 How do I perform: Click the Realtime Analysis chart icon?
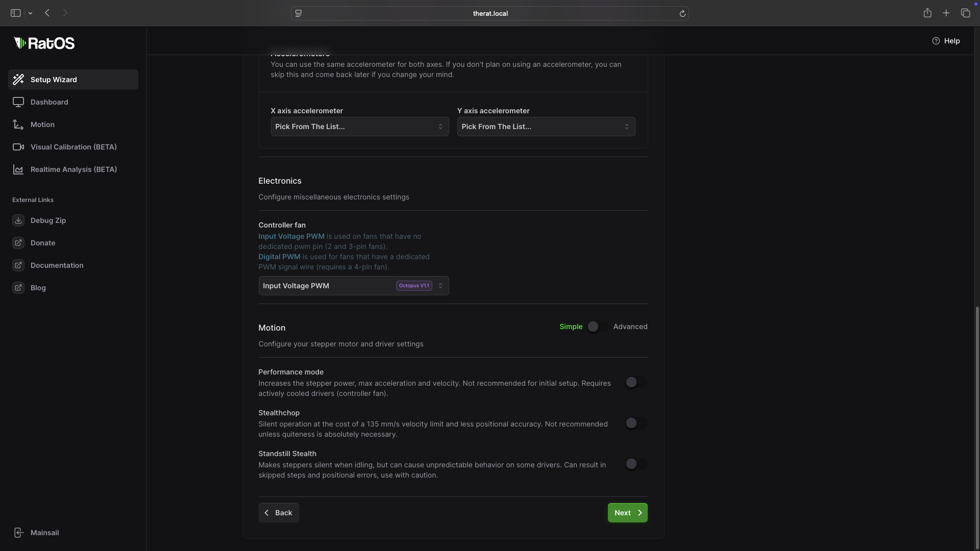(18, 169)
